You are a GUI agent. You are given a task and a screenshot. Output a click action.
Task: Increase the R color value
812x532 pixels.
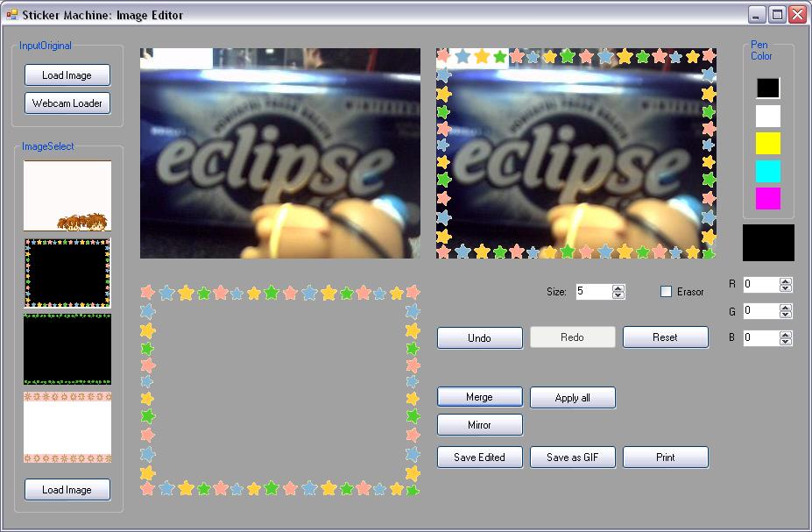click(x=785, y=281)
